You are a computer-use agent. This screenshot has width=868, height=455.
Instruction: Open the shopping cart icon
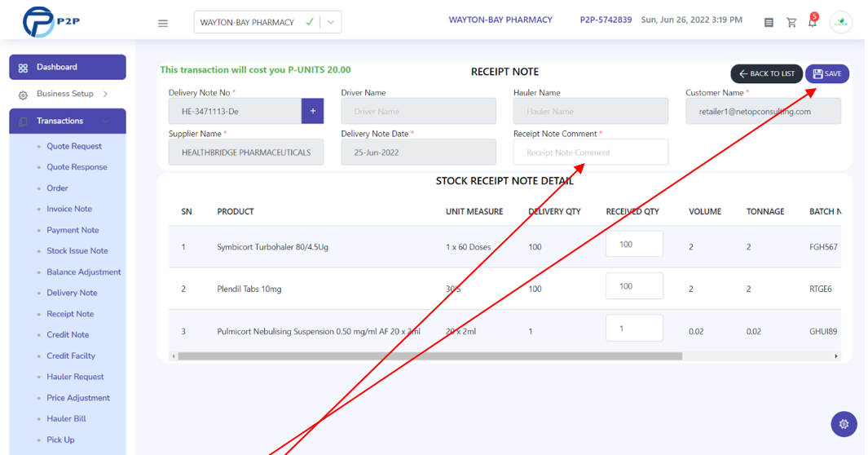point(791,23)
